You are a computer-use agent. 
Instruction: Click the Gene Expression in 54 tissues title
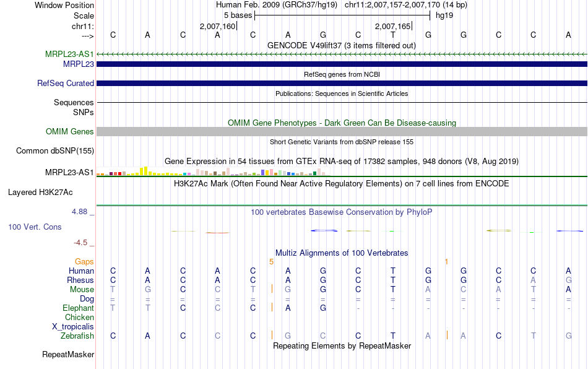click(342, 161)
